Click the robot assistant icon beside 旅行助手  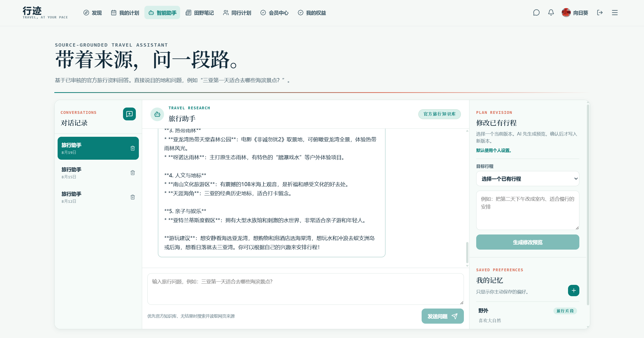point(157,114)
